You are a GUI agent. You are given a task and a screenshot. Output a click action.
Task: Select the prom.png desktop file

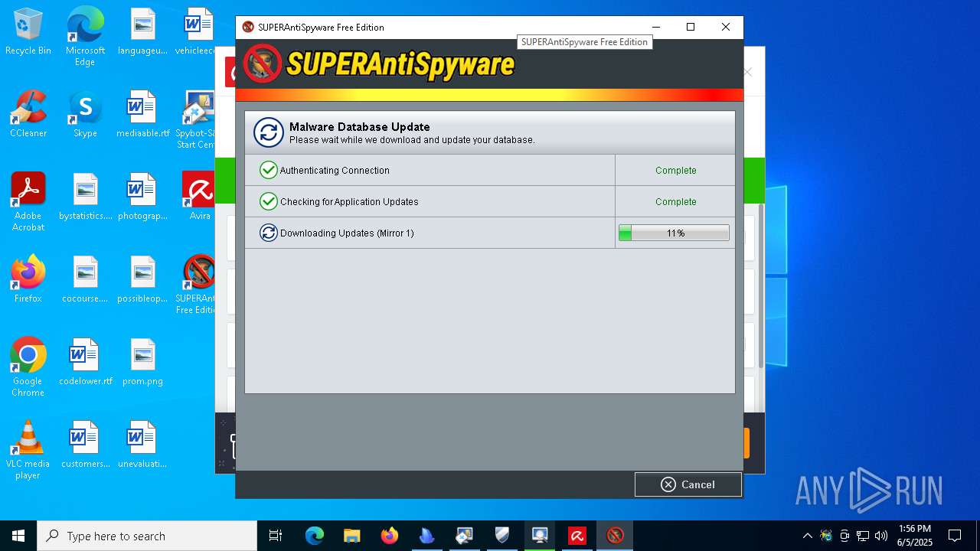coord(142,362)
